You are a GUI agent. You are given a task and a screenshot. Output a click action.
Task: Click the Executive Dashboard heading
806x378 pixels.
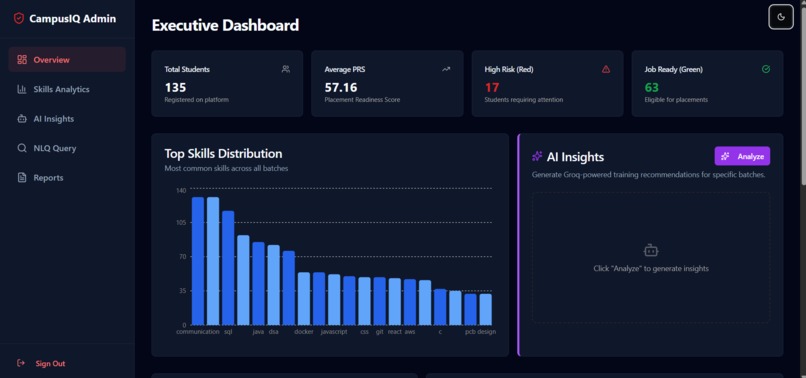point(225,25)
